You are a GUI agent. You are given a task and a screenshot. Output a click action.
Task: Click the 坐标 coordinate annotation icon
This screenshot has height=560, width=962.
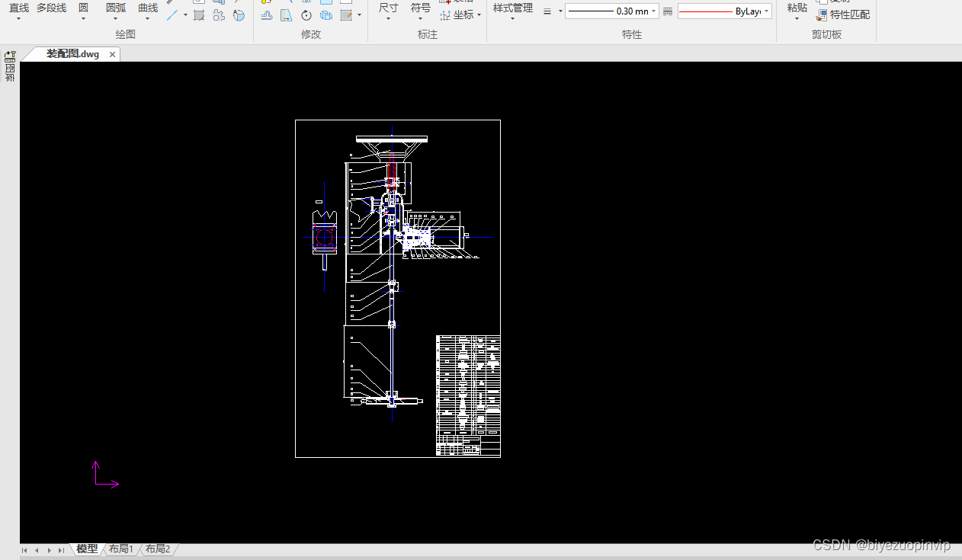click(445, 15)
